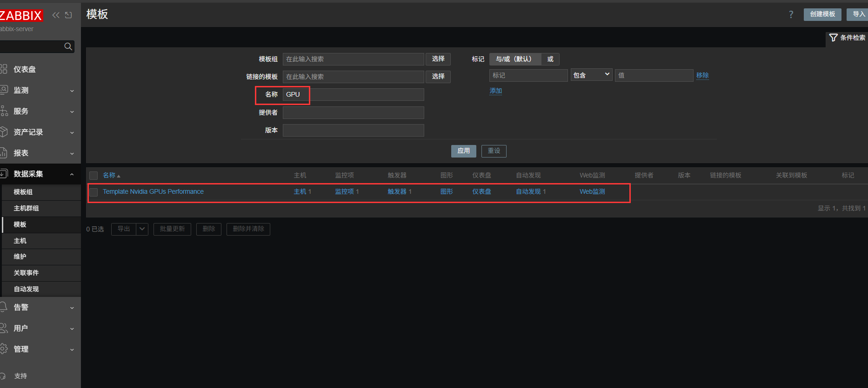Click the kiosk mode icon beside logo
The width and height of the screenshot is (868, 388).
coord(68,15)
